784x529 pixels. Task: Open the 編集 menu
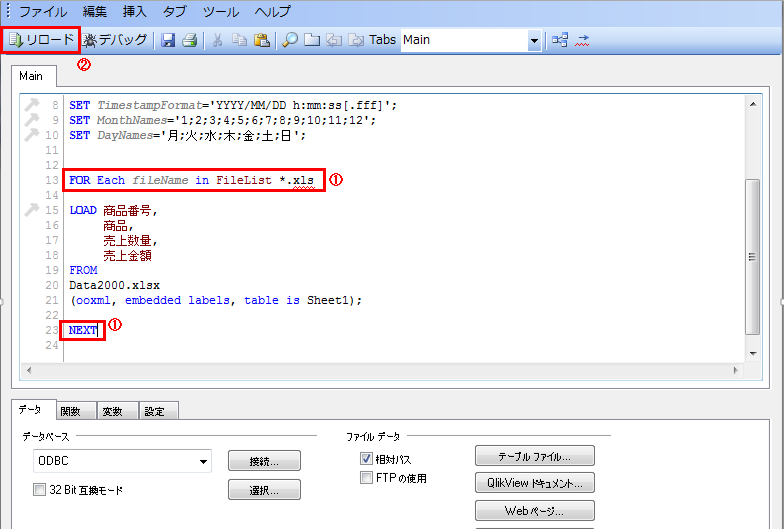coord(95,12)
